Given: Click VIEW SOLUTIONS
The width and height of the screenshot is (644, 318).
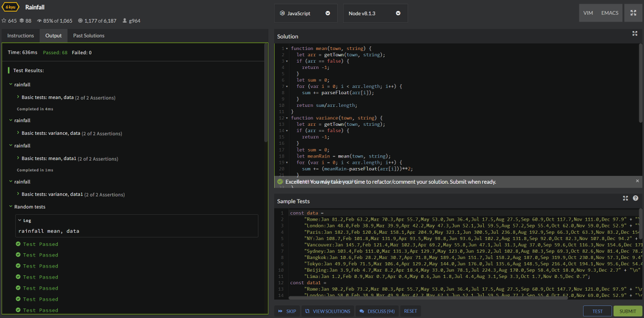Looking at the screenshot, I should (327, 311).
